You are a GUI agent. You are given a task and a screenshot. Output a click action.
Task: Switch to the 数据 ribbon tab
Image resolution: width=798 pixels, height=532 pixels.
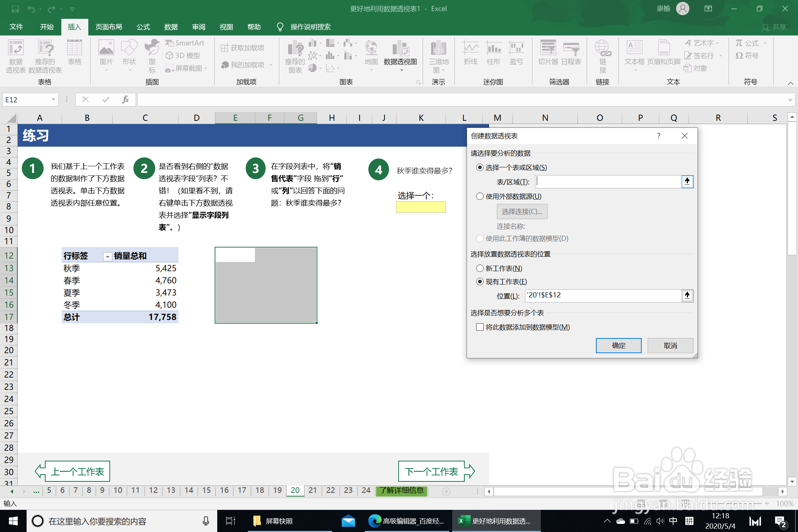point(171,27)
